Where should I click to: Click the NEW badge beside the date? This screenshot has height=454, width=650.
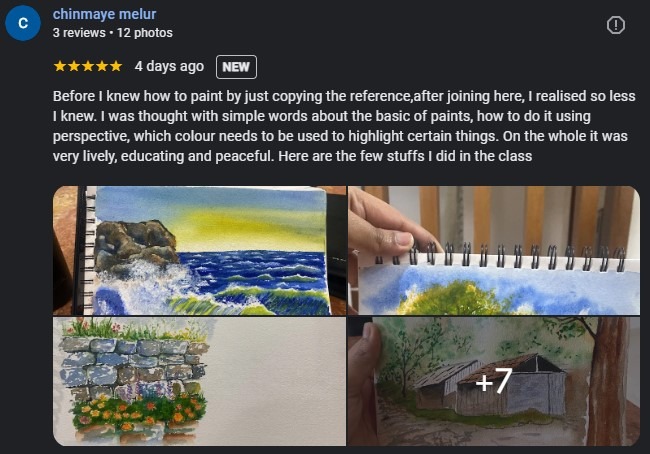coord(236,67)
